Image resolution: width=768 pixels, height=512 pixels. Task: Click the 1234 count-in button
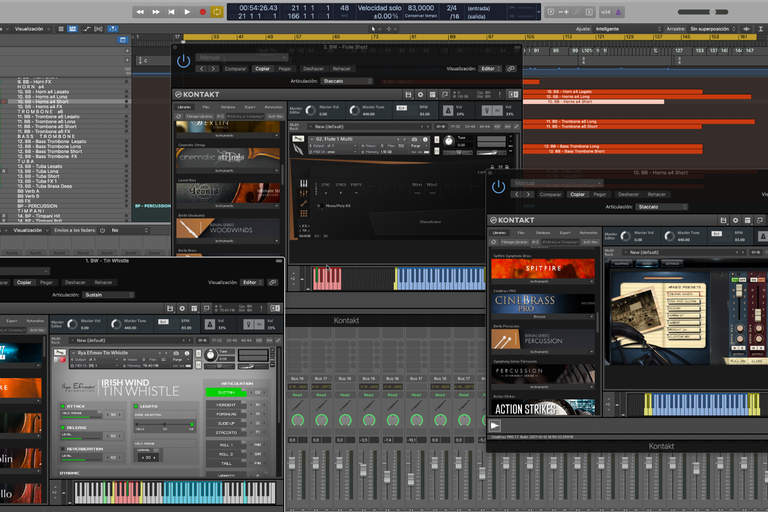pos(606,12)
